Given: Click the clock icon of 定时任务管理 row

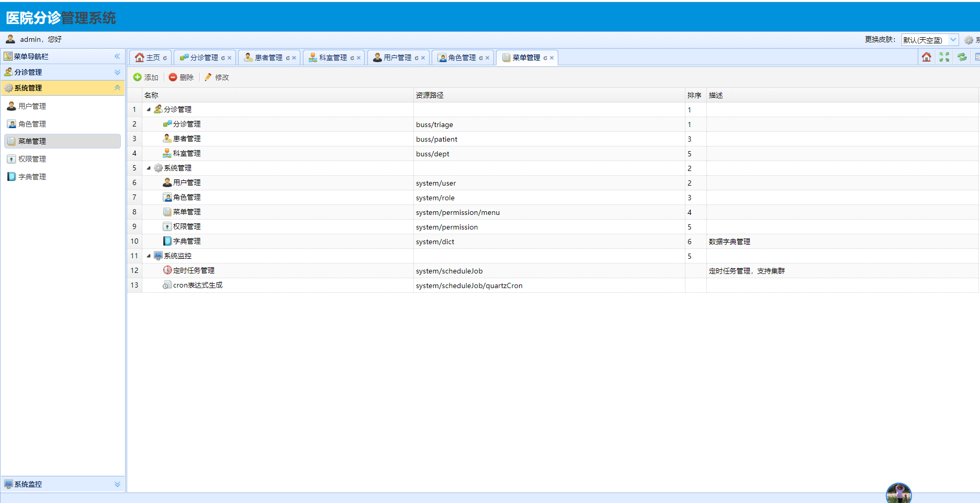Looking at the screenshot, I should click(x=167, y=270).
